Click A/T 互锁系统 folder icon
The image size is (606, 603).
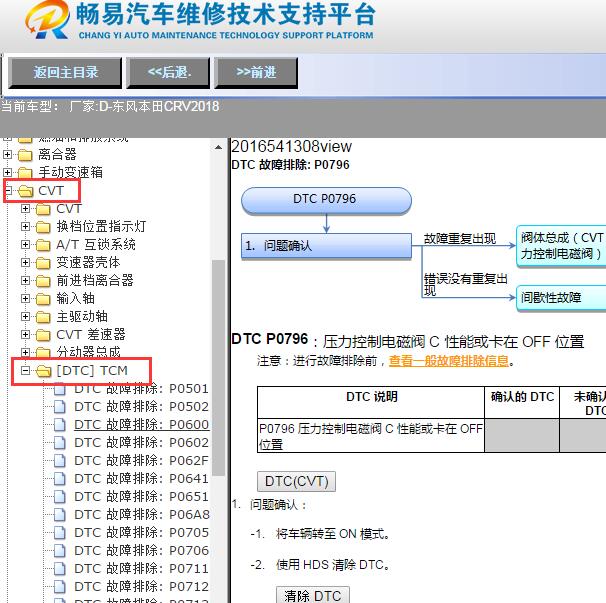click(x=43, y=245)
